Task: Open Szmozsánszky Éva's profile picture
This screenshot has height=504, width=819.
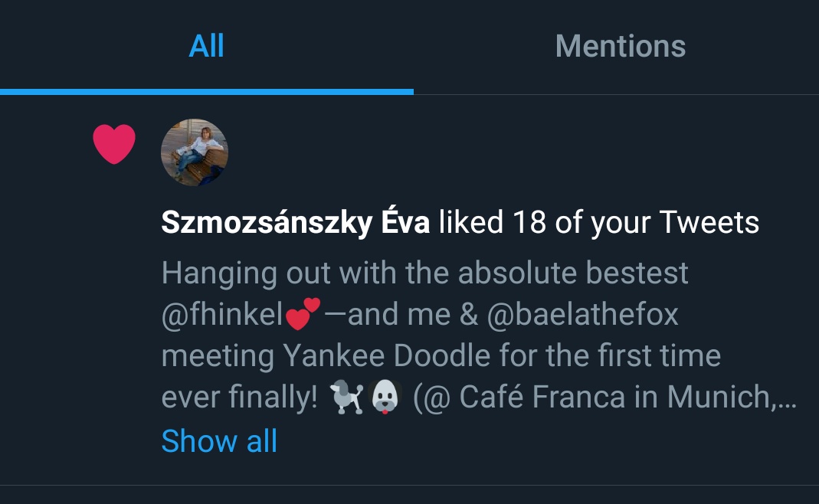Action: pyautogui.click(x=195, y=152)
